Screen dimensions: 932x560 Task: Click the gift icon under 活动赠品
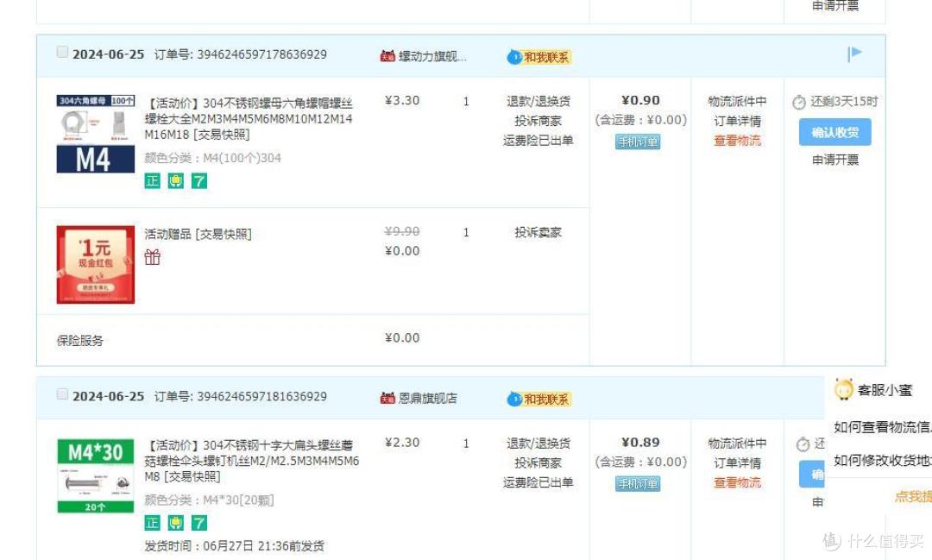pyautogui.click(x=152, y=257)
